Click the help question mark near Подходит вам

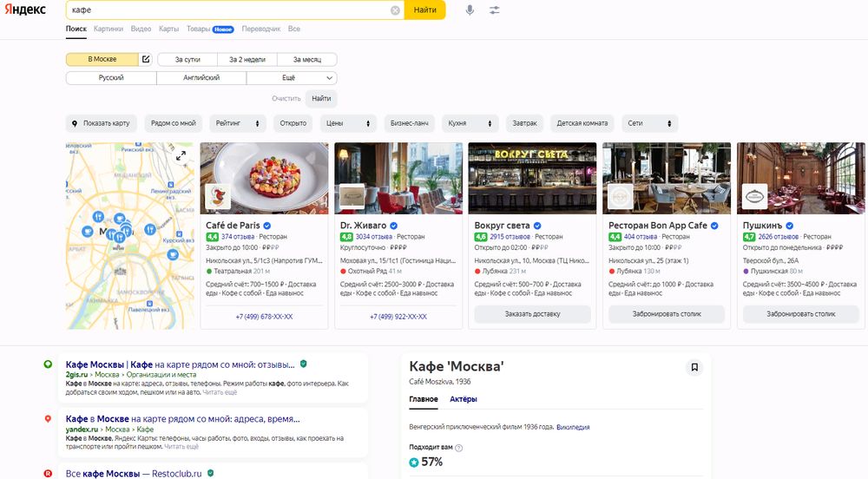click(458, 448)
